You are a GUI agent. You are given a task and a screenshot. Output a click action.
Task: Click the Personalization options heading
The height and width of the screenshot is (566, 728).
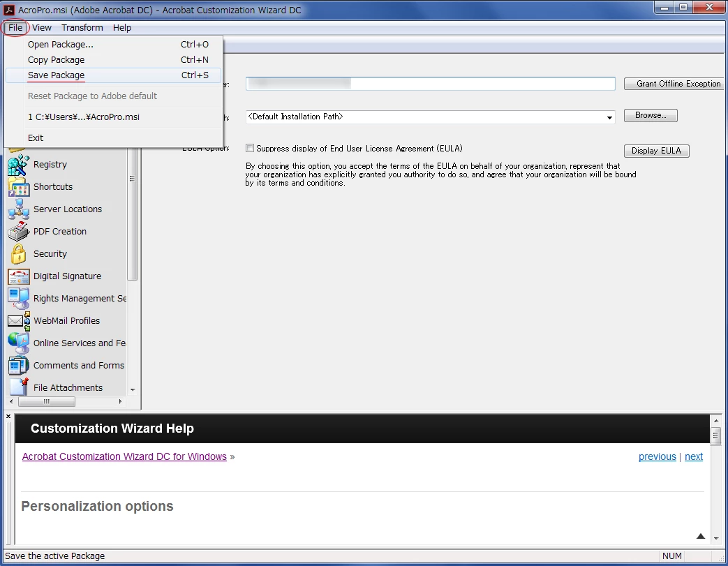[98, 506]
